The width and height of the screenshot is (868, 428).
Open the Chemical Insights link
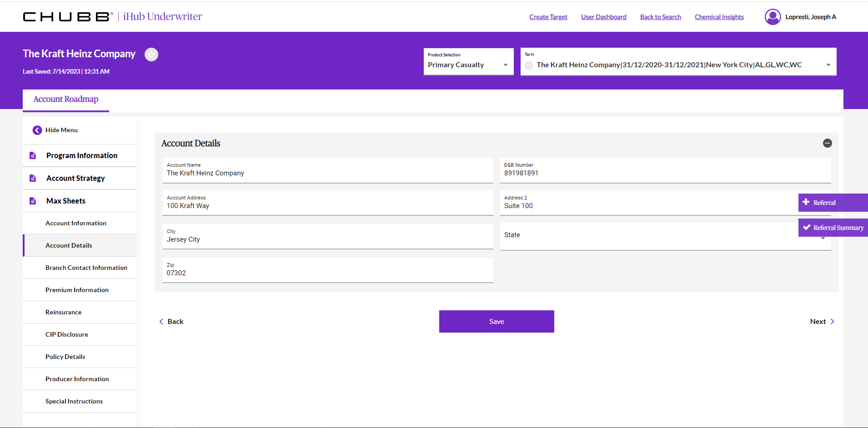(719, 17)
